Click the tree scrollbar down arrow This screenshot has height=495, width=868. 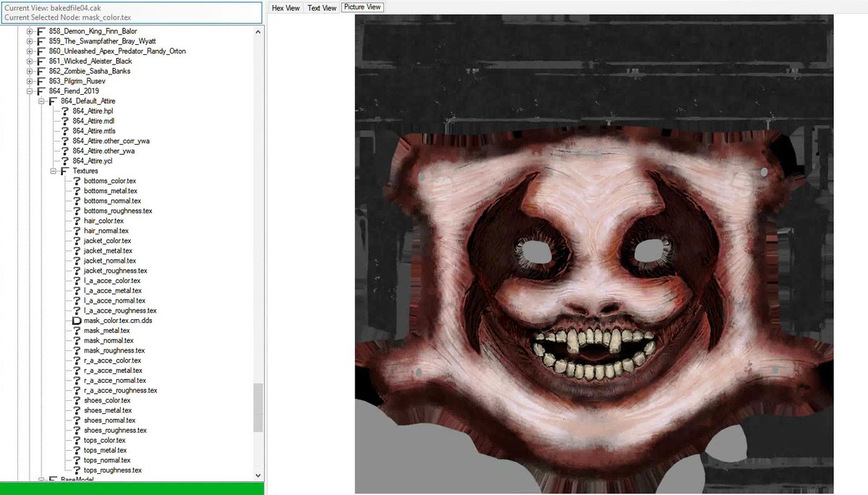pos(258,475)
